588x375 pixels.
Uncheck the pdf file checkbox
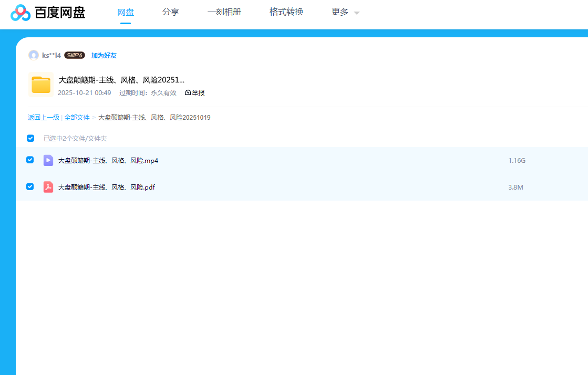pos(30,186)
